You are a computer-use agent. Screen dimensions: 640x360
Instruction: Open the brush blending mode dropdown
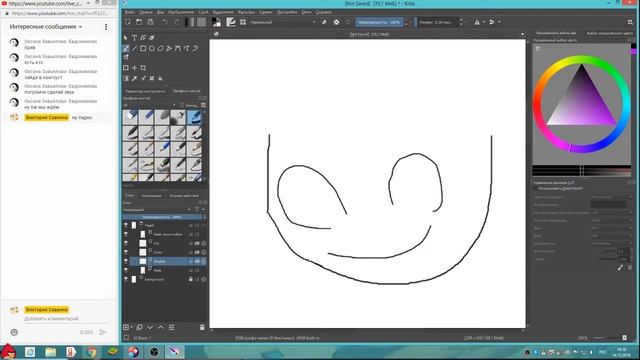[282, 22]
